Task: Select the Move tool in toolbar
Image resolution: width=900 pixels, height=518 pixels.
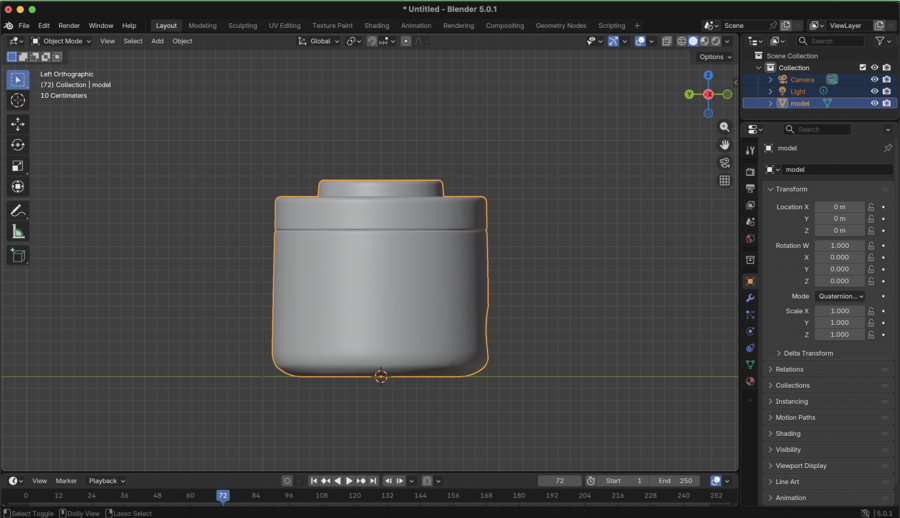Action: (18, 124)
